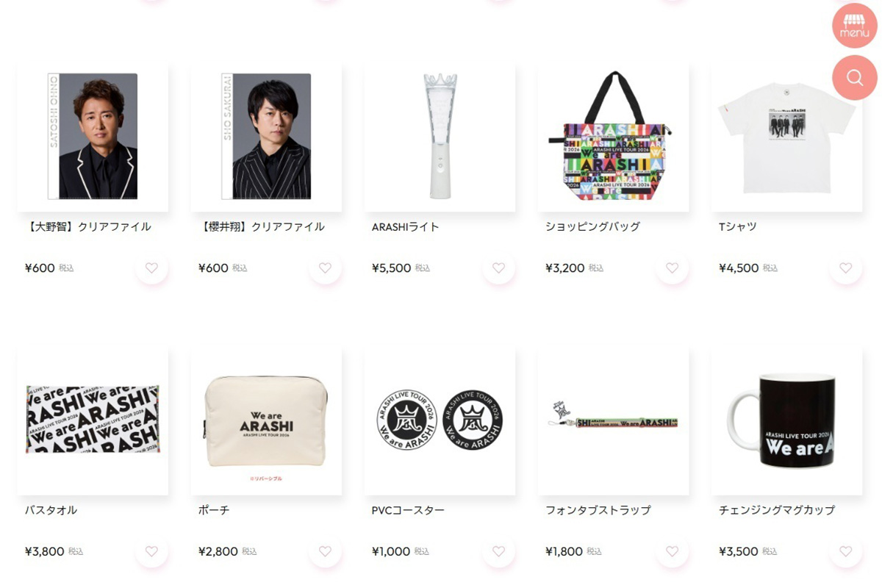
Task: Select the PVC coaster product image
Action: coord(440,420)
